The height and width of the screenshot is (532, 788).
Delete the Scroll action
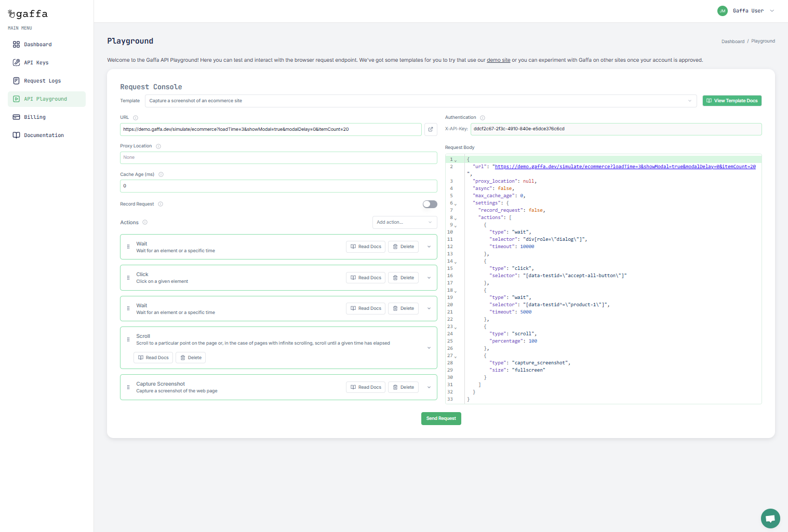tap(191, 358)
